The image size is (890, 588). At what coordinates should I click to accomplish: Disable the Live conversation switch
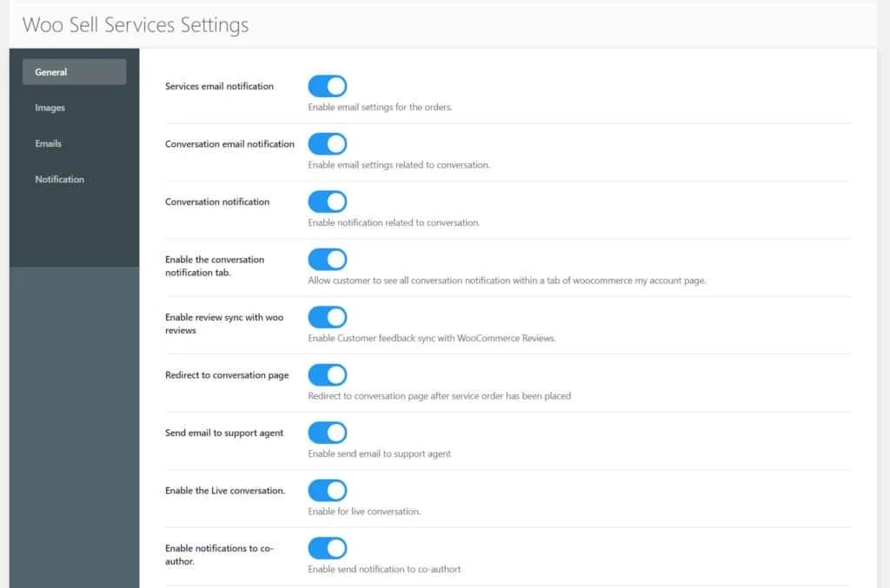[327, 490]
